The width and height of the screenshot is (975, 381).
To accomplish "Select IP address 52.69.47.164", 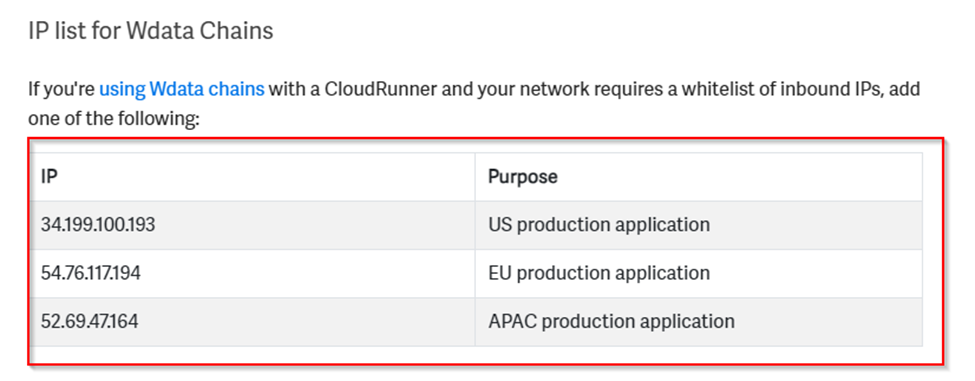I will [90, 321].
